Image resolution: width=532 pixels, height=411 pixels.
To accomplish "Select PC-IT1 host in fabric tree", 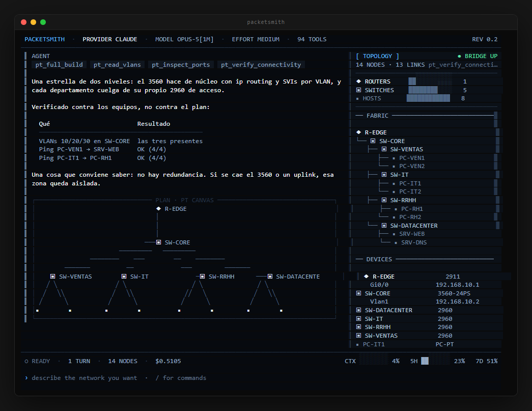I will 410,183.
